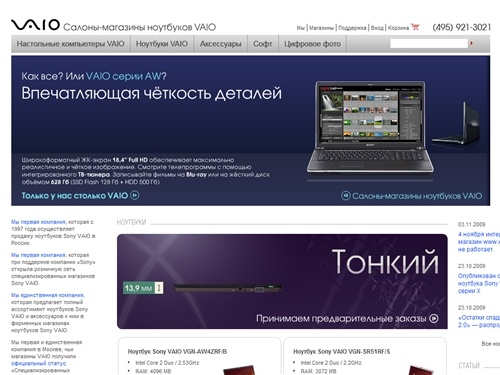Viewport: 500px width, 375px height.
Task: Click "Салоны-магазины ноутбуков VAIO" link inside the banner
Action: (x=417, y=196)
